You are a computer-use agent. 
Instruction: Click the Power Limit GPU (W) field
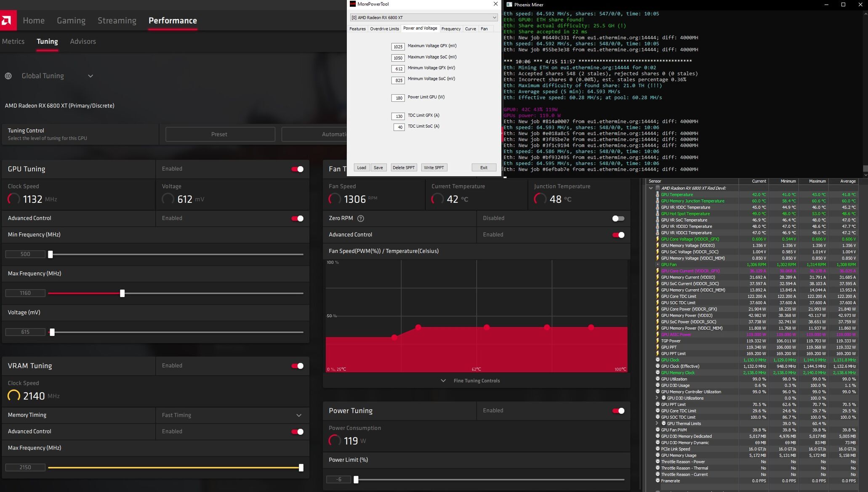(398, 98)
